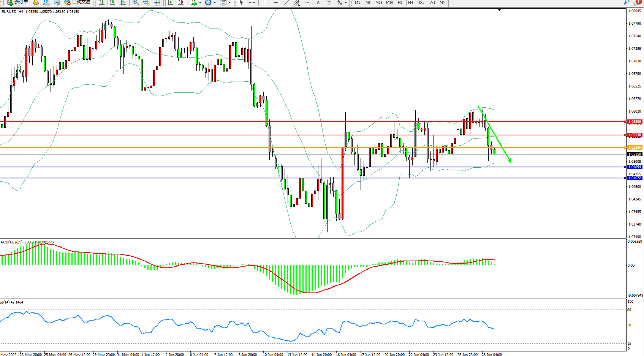The image size is (644, 356).
Task: Switch chart to line chart mode
Action: coord(123,3)
